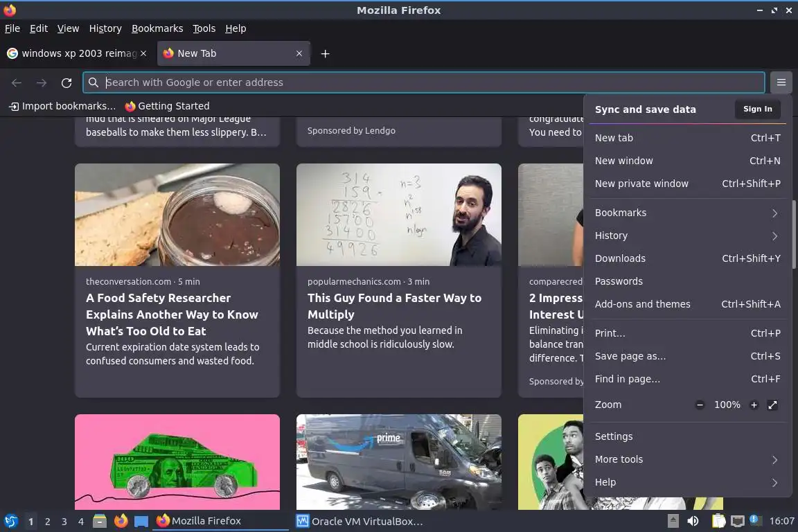
Task: Switch to workspace 4
Action: [80, 522]
